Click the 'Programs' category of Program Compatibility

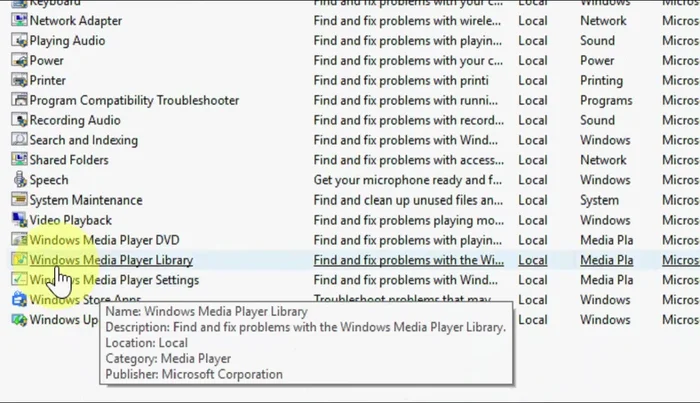click(x=606, y=101)
